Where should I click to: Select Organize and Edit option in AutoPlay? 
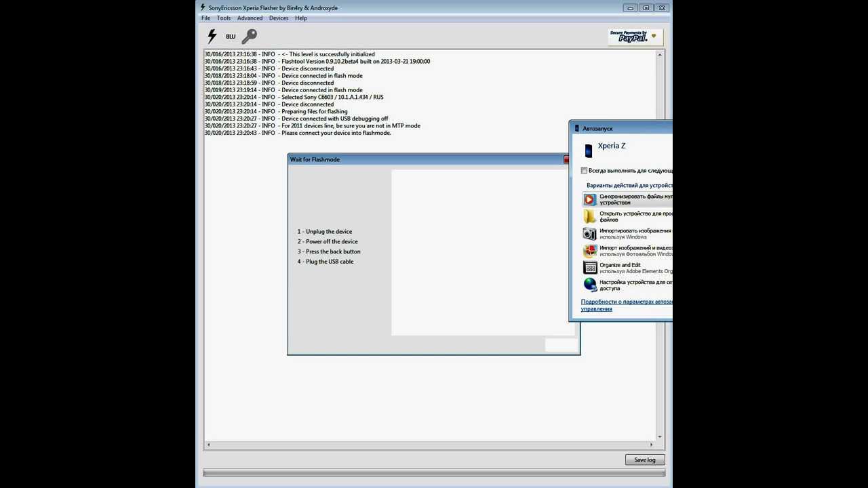point(627,268)
